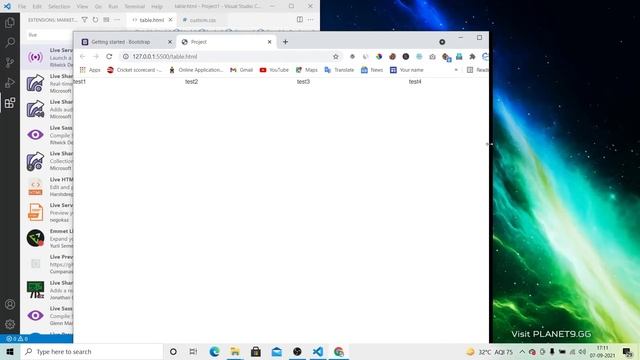640x360 pixels.
Task: Show hidden system tray icons
Action: coord(522,351)
